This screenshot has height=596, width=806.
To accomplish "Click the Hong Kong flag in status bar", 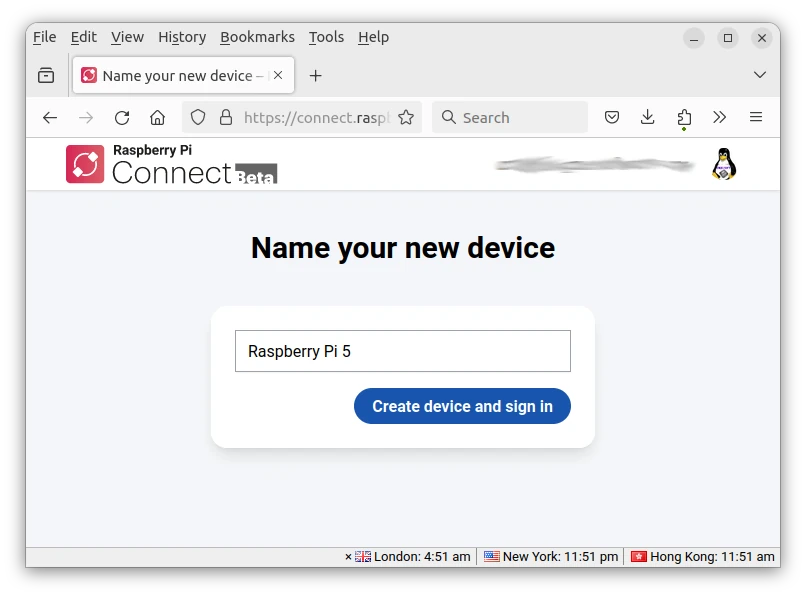I will point(639,556).
